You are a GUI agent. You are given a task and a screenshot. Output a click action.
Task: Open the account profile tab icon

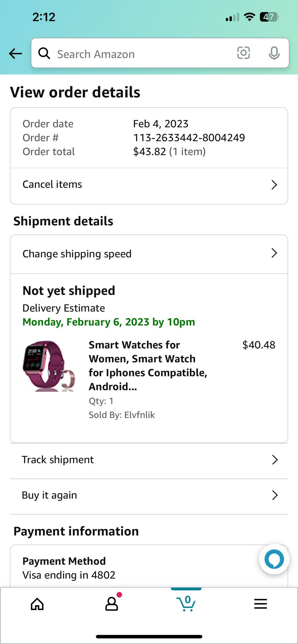(112, 604)
